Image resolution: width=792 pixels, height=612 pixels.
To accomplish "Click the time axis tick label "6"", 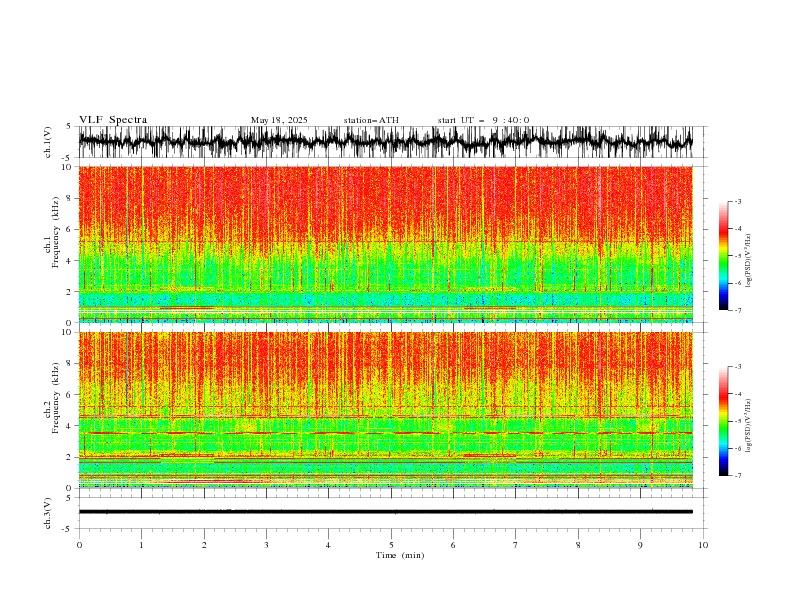I will [453, 545].
